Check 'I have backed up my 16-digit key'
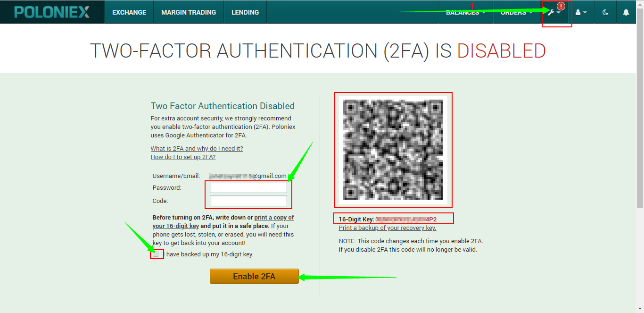This screenshot has height=313, width=644. 156,254
